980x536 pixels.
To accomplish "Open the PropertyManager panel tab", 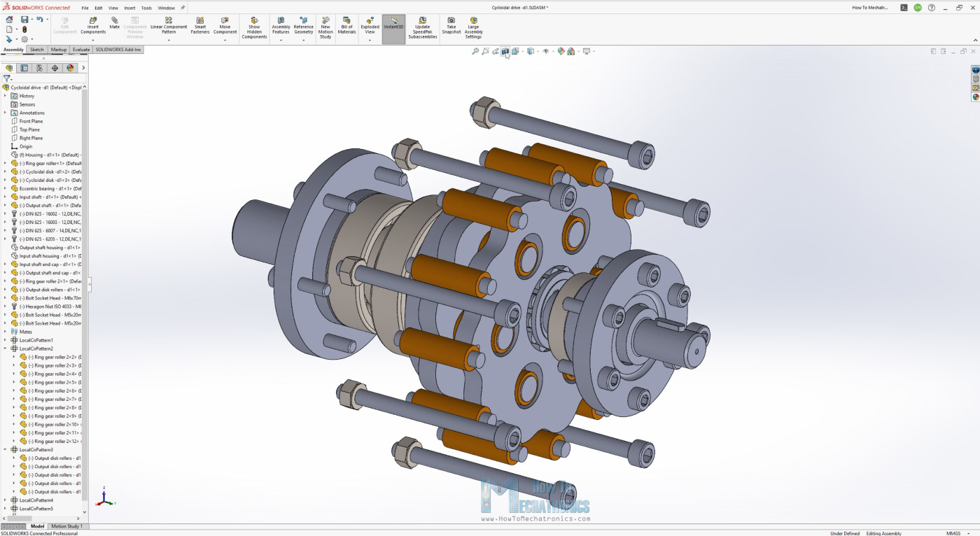I will [x=24, y=68].
